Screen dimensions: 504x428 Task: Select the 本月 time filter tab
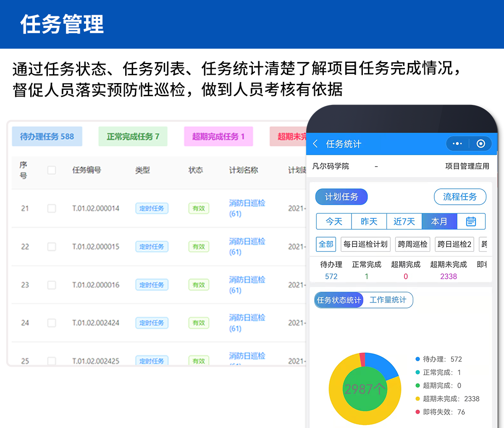439,221
